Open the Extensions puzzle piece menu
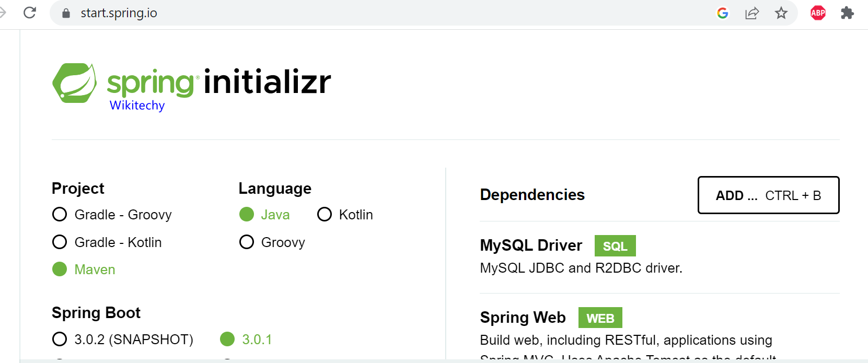 point(847,13)
